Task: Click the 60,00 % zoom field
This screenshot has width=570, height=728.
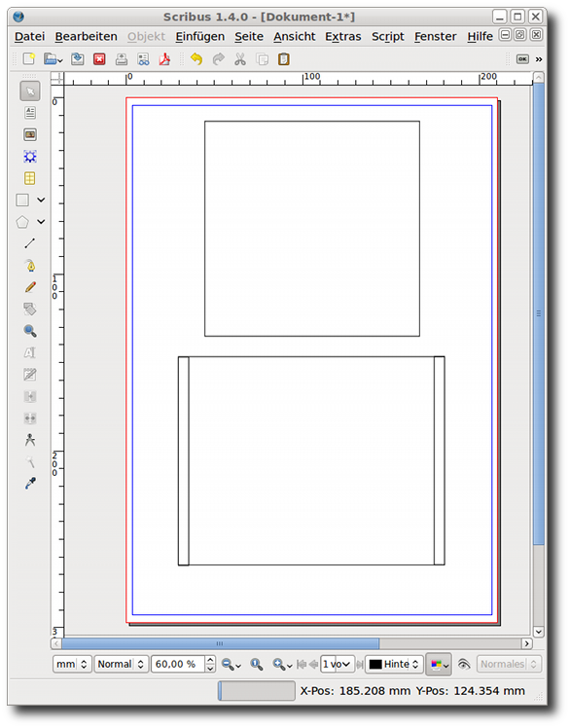Action: click(178, 665)
